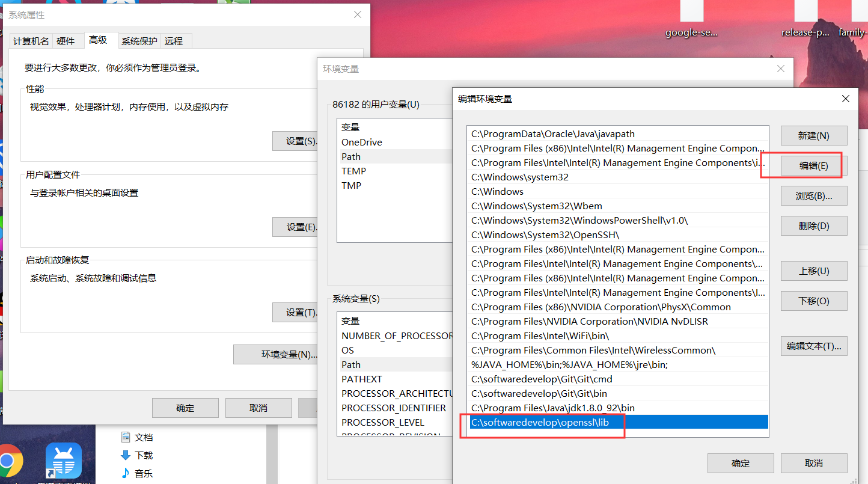Click the 浏览(B) browse button

[813, 195]
